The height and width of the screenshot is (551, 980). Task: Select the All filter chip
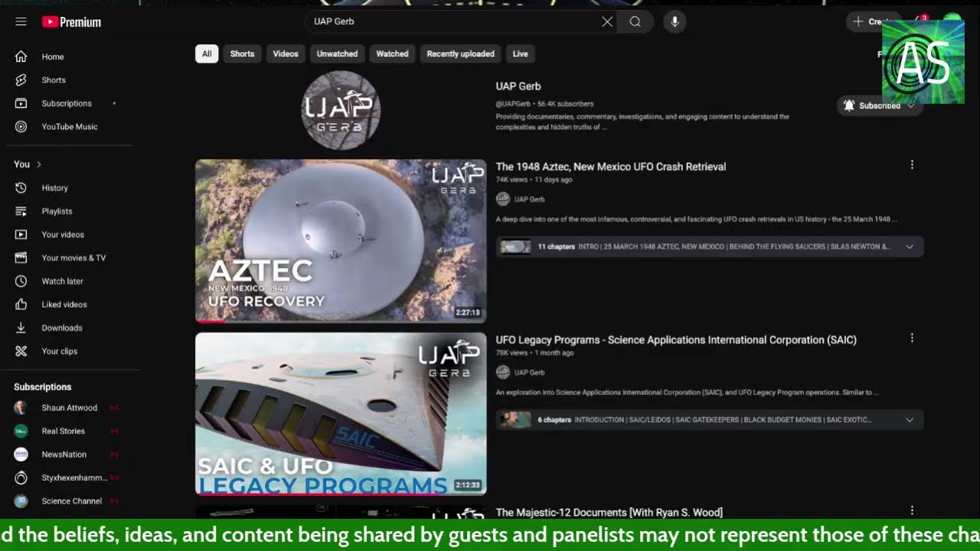[207, 54]
